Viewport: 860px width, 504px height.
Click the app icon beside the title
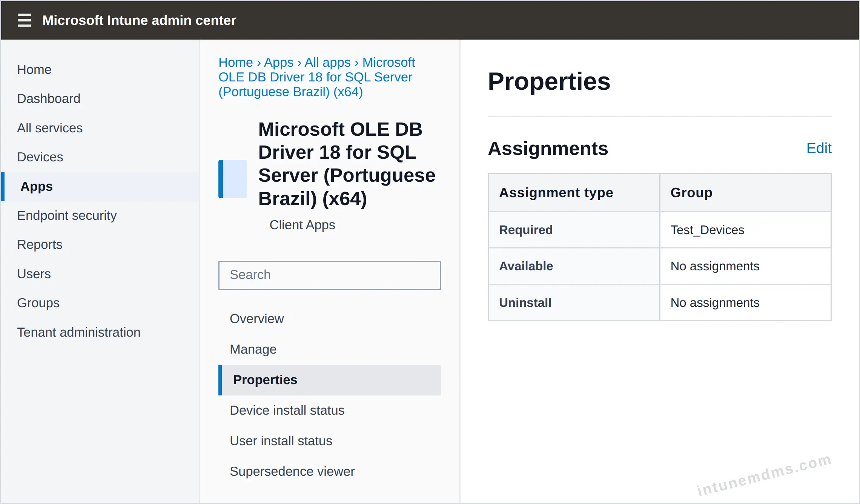tap(233, 179)
